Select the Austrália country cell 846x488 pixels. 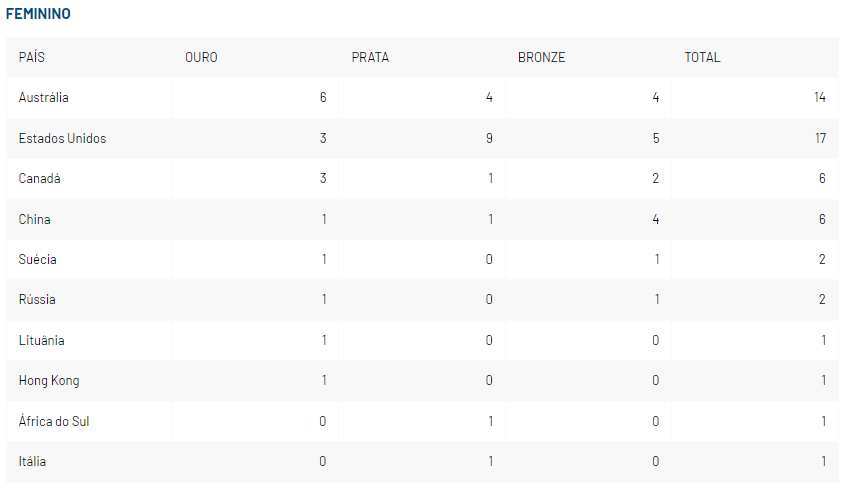43,98
